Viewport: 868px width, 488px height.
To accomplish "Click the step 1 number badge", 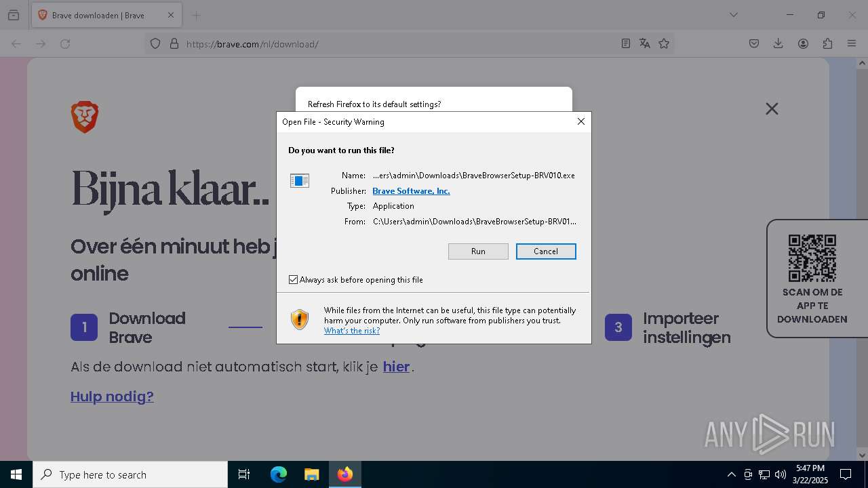I will coord(84,327).
